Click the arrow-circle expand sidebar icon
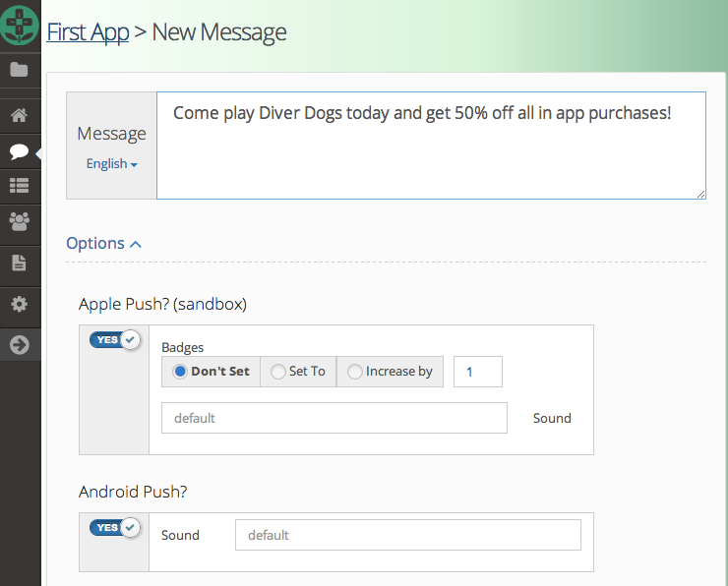 (19, 345)
